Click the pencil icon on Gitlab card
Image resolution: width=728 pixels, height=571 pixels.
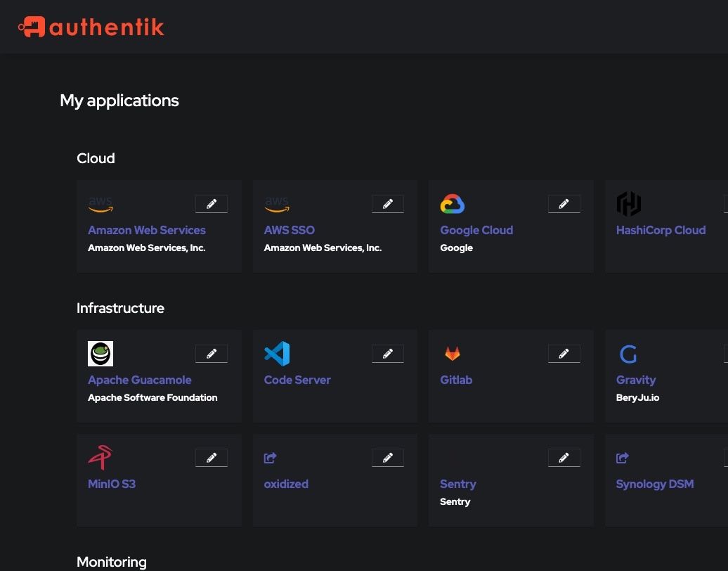(564, 354)
